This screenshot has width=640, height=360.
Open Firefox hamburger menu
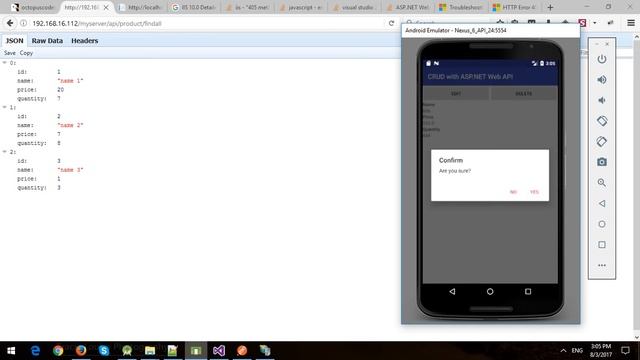[x=631, y=23]
